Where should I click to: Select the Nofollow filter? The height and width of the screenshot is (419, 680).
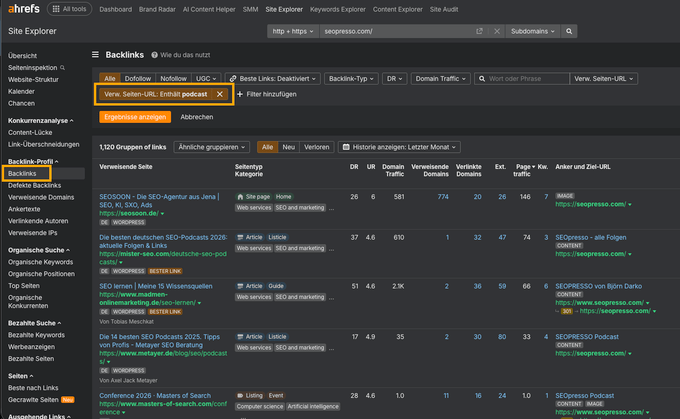pos(173,79)
